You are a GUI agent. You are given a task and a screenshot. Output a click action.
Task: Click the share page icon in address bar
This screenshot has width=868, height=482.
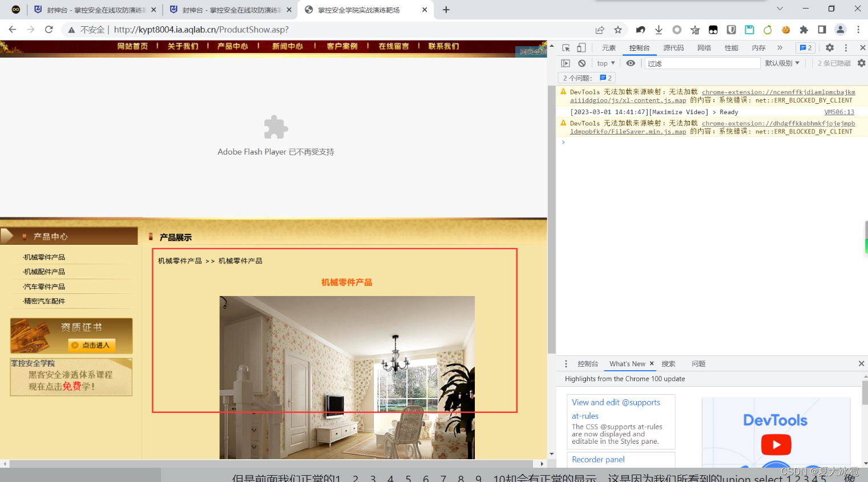pyautogui.click(x=600, y=30)
